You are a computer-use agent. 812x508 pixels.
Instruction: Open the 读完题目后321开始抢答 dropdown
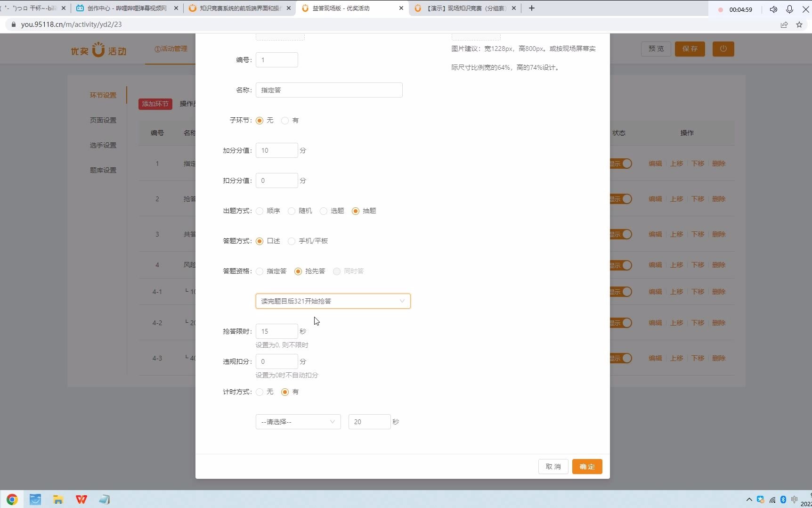pos(333,301)
